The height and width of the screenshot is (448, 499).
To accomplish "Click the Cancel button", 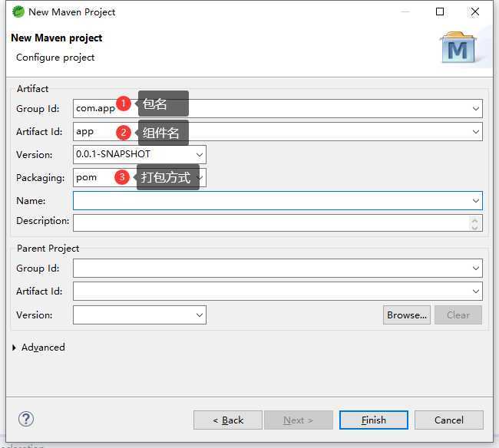I will point(449,420).
